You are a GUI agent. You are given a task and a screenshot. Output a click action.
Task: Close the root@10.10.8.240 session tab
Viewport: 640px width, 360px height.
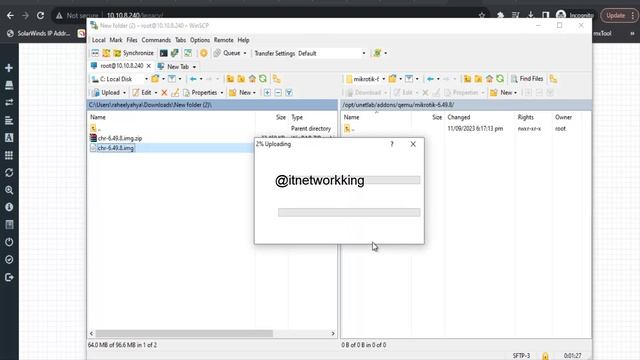(x=149, y=66)
